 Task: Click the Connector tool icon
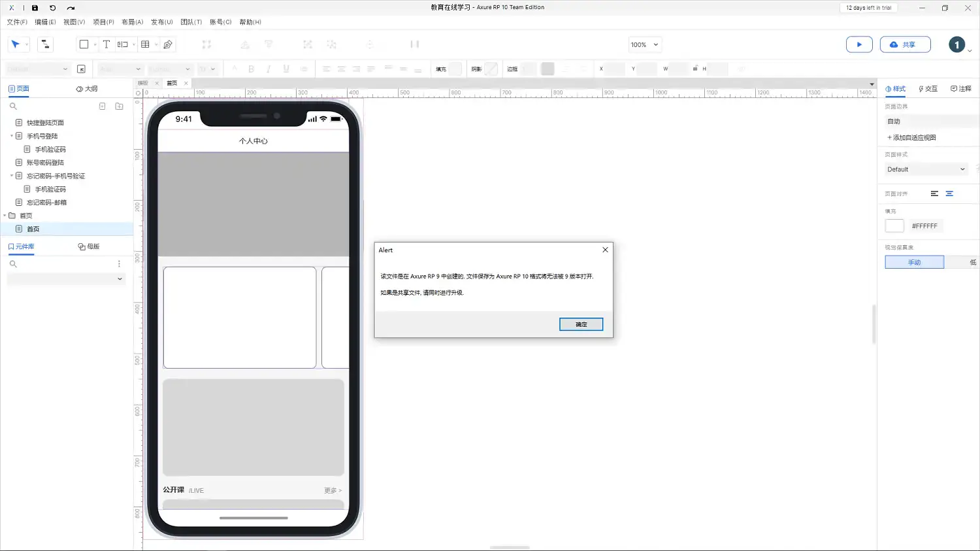pyautogui.click(x=45, y=44)
